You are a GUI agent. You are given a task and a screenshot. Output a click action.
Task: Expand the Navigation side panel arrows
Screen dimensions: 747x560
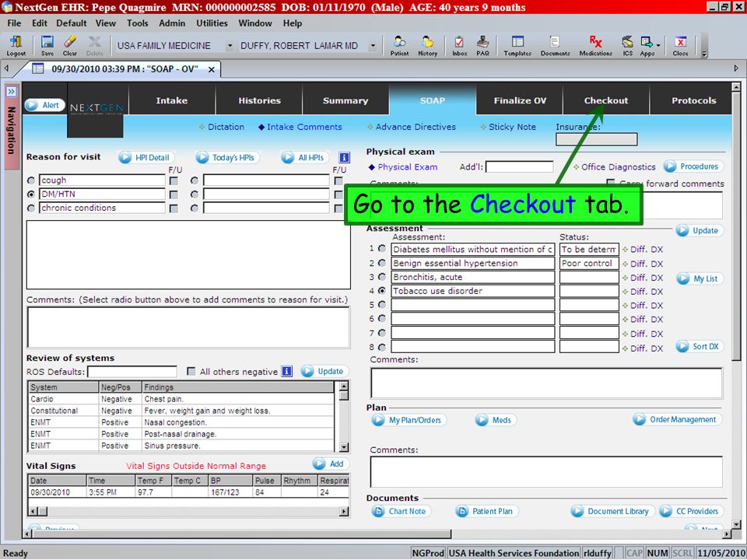point(12,91)
